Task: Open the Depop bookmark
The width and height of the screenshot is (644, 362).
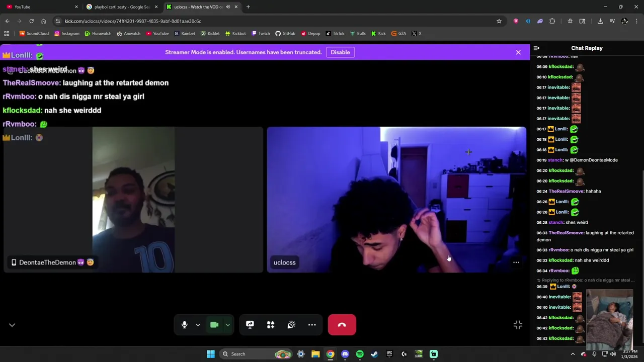Action: pyautogui.click(x=310, y=34)
